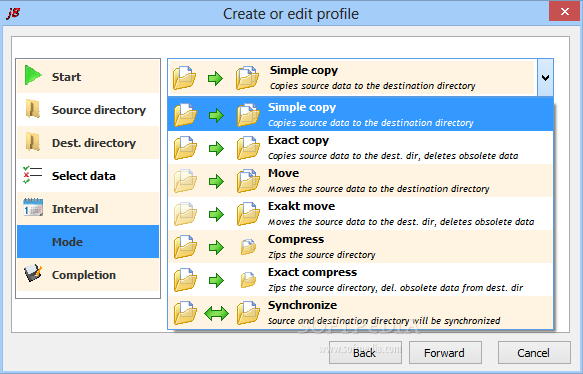Click the green Start play icon

pos(33,75)
